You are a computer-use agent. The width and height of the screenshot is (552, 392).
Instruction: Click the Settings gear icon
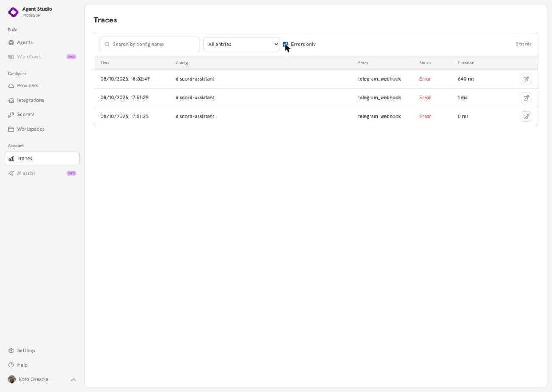(11, 350)
